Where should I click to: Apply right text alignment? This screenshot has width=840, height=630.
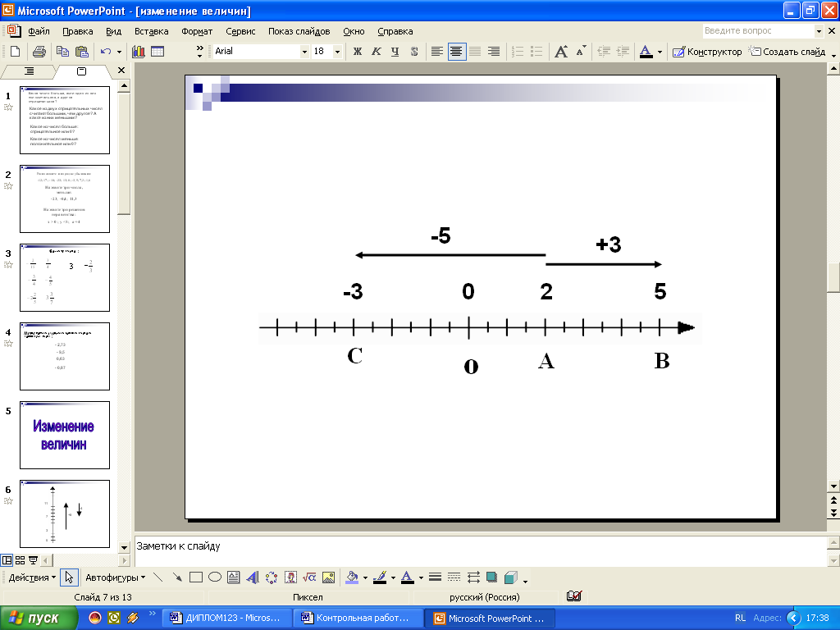click(x=493, y=52)
